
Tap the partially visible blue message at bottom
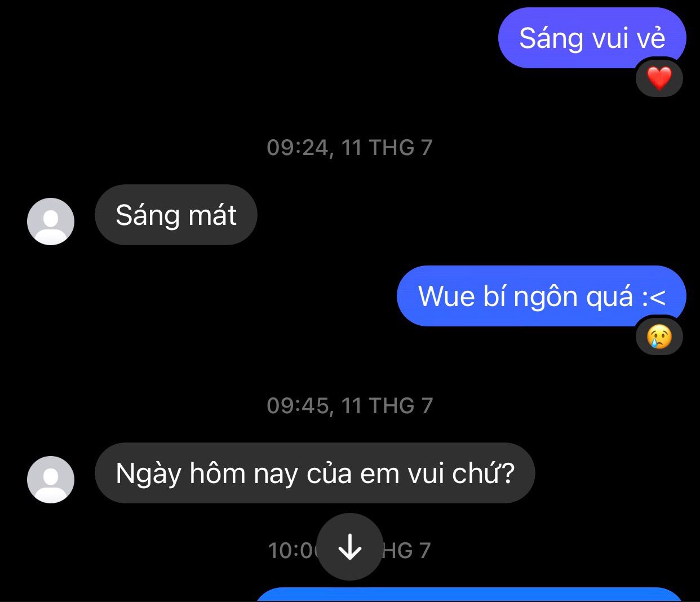[x=469, y=595]
